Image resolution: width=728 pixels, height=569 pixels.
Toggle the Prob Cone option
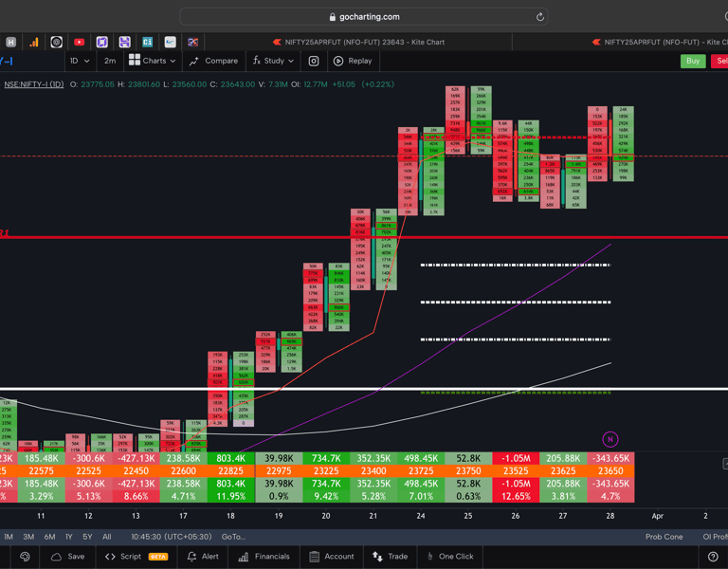pyautogui.click(x=664, y=537)
